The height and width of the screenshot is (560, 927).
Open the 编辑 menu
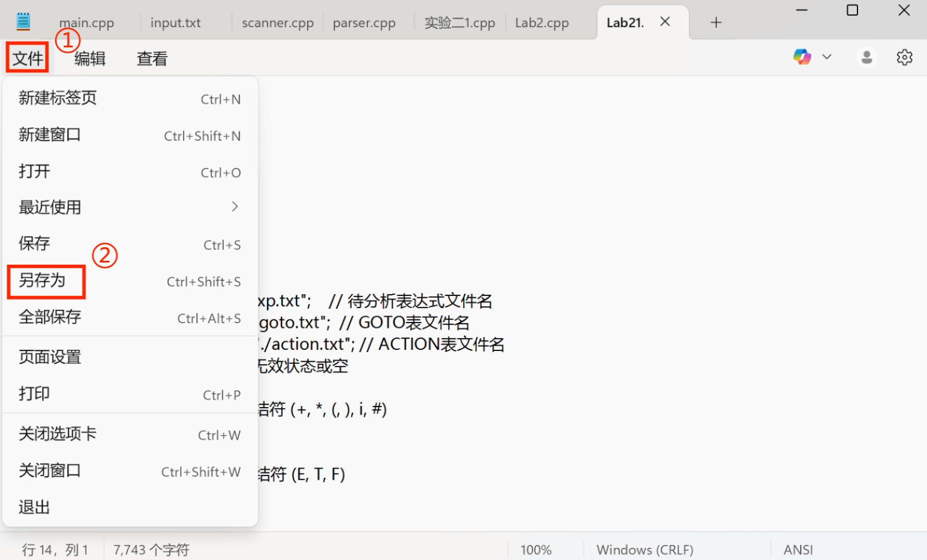coord(90,58)
